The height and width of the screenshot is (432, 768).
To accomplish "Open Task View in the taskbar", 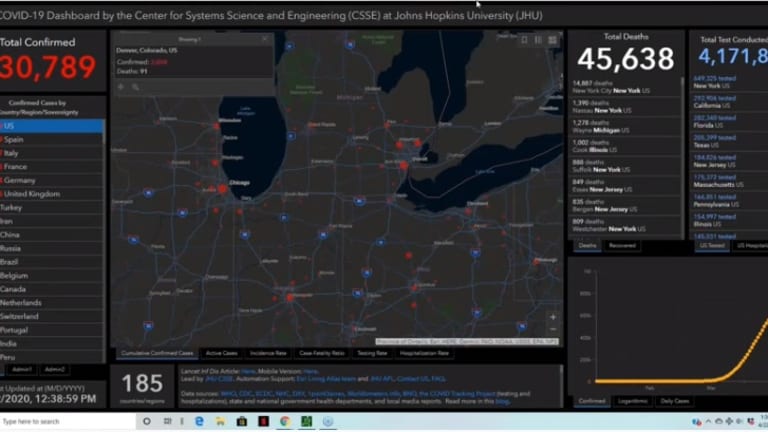I will click(168, 421).
